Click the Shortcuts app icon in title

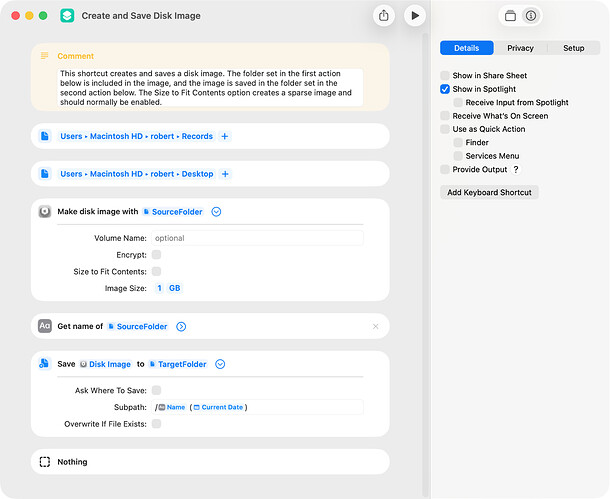pos(67,16)
